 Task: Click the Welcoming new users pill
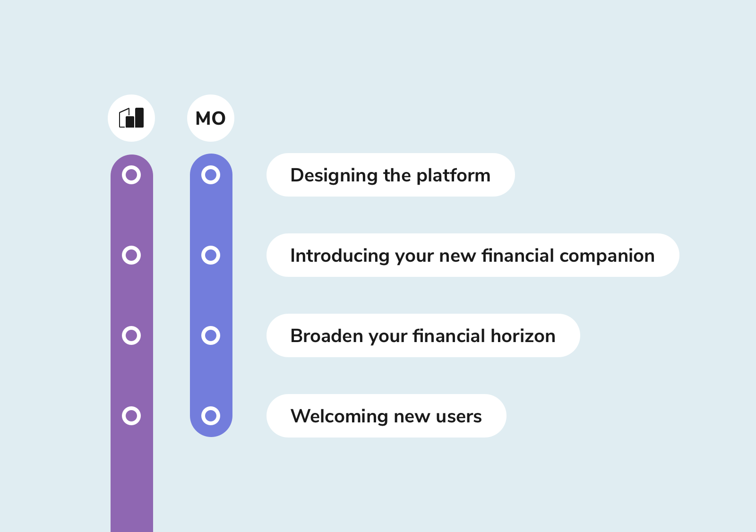coord(386,416)
